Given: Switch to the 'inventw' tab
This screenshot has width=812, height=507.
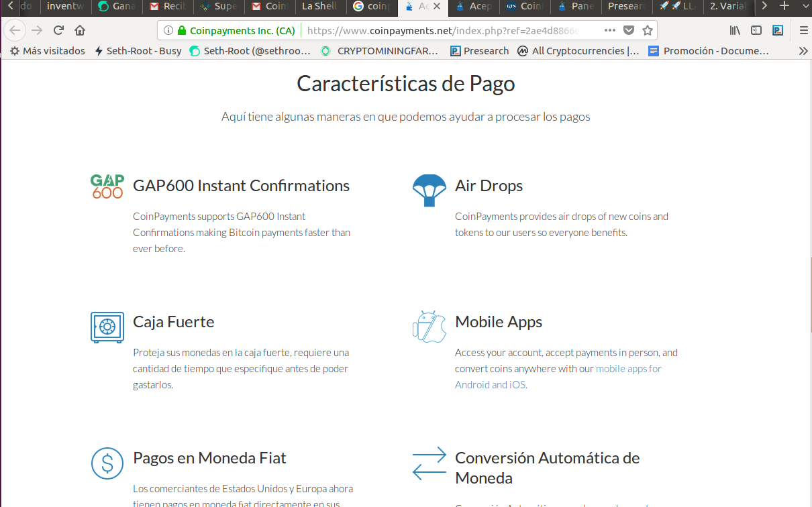Looking at the screenshot, I should (65, 7).
